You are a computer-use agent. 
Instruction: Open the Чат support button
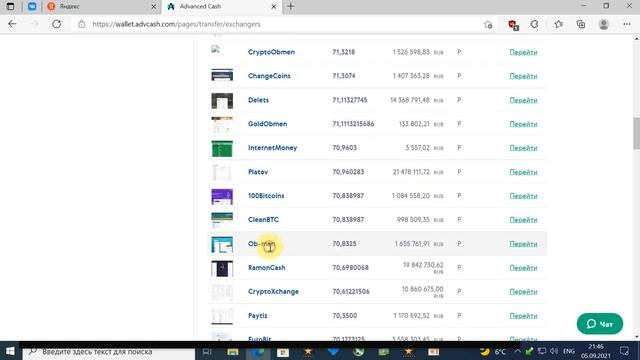pyautogui.click(x=600, y=324)
